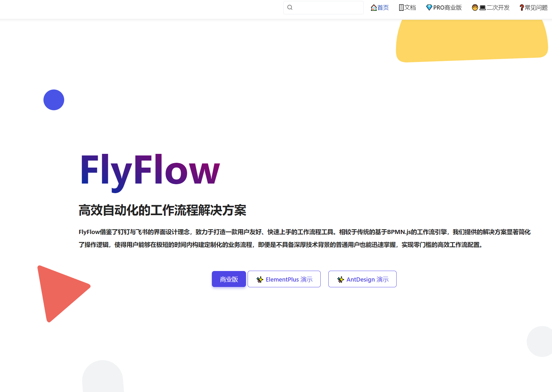552x392 pixels.
Task: Click the diamond icon beside PRO商业版
Action: tap(429, 8)
